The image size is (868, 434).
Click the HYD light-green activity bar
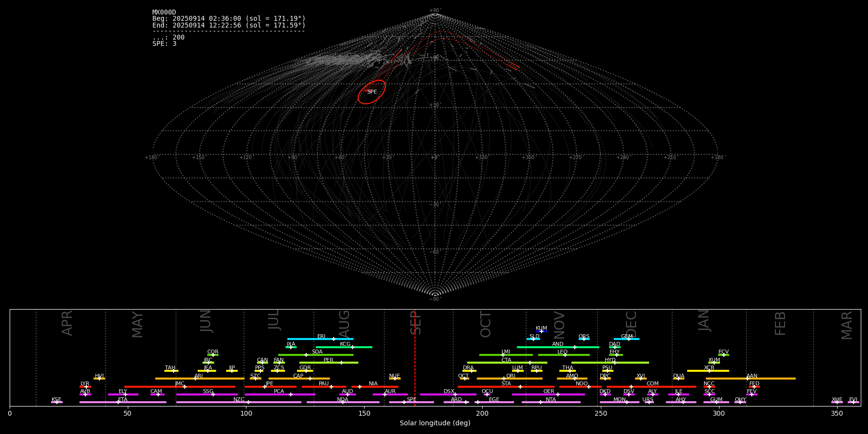(610, 363)
